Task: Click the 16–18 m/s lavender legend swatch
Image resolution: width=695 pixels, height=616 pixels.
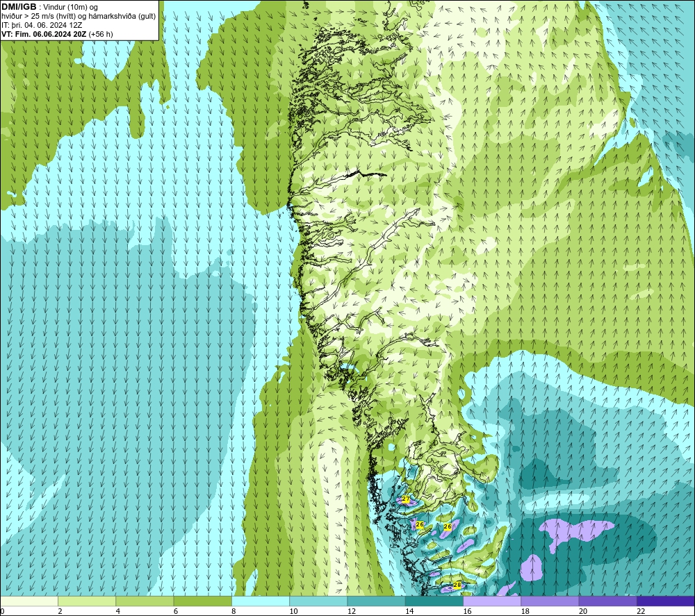Action: tap(492, 601)
